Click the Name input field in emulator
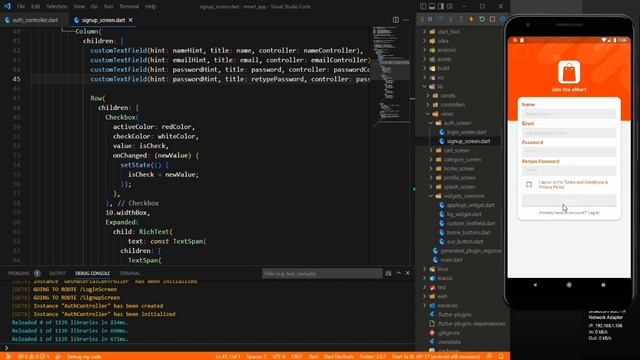 coord(569,114)
